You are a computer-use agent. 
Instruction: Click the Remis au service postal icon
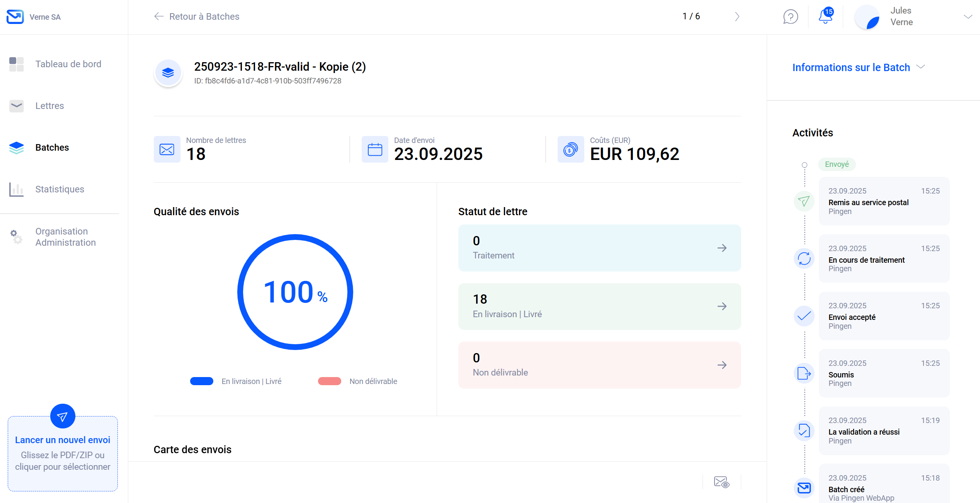tap(804, 201)
